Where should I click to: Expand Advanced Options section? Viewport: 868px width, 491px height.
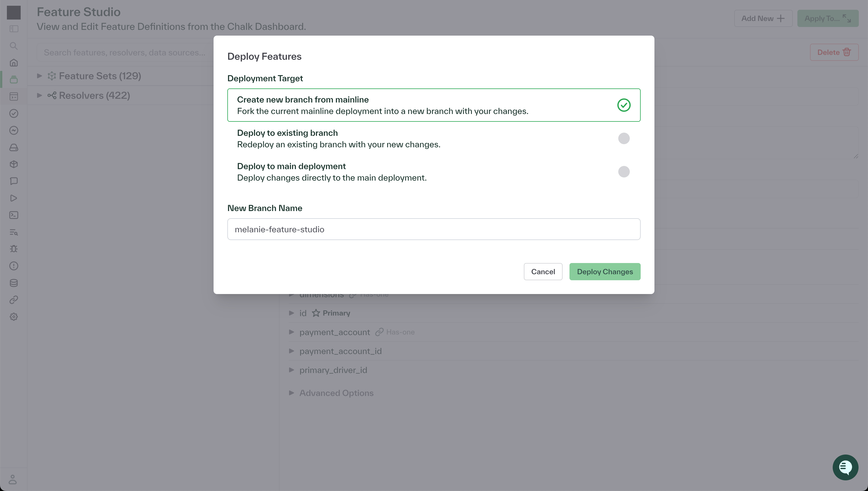tap(292, 393)
